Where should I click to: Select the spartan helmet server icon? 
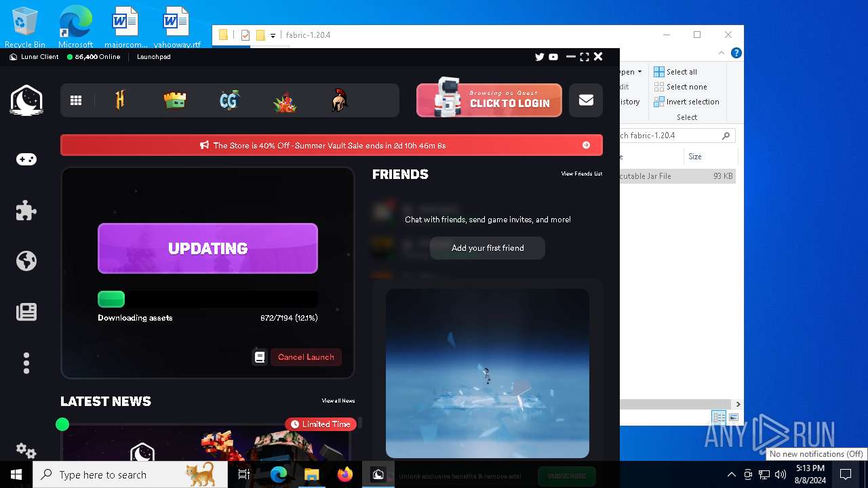[x=340, y=100]
